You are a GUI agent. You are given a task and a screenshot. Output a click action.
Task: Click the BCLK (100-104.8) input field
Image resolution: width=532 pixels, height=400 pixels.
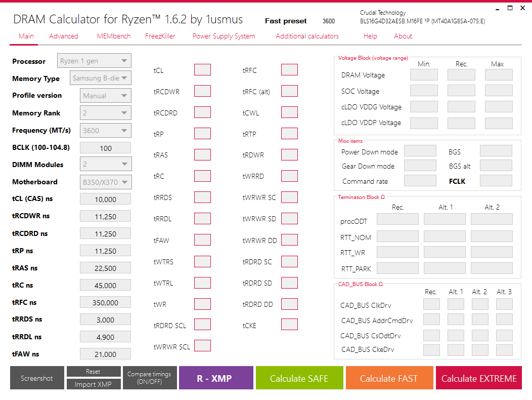[106, 148]
